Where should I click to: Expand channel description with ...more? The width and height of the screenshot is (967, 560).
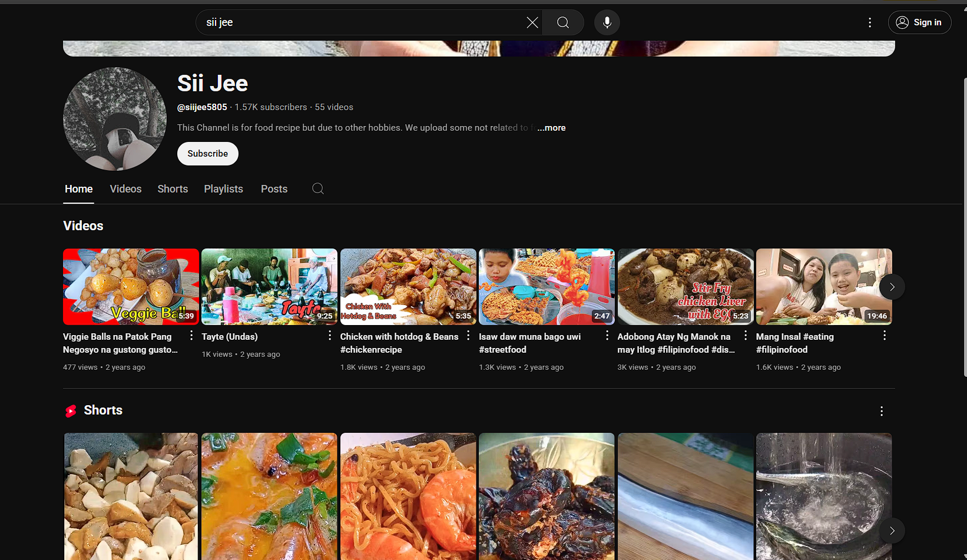click(551, 128)
